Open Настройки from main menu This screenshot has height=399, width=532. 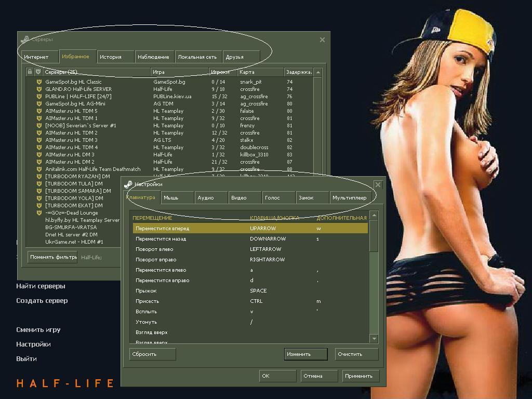[x=33, y=344]
